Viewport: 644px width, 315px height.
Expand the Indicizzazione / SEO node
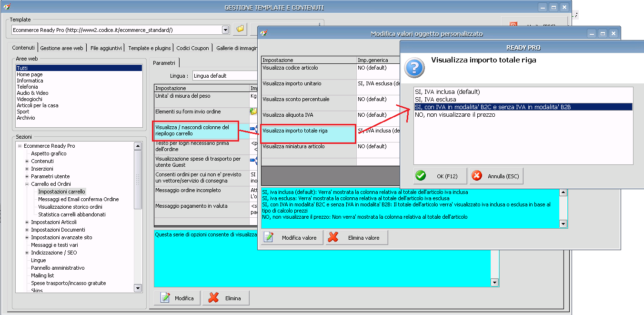coord(27,253)
